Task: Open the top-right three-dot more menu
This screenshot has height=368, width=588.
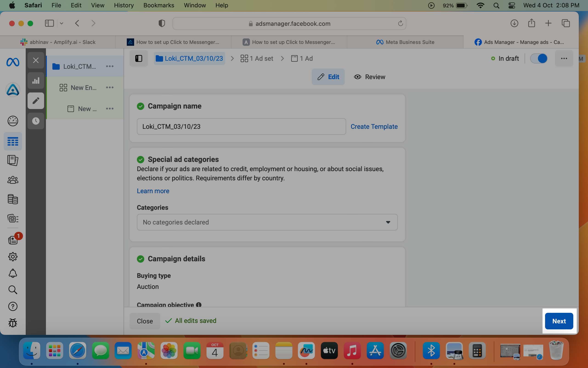Action: [x=564, y=58]
